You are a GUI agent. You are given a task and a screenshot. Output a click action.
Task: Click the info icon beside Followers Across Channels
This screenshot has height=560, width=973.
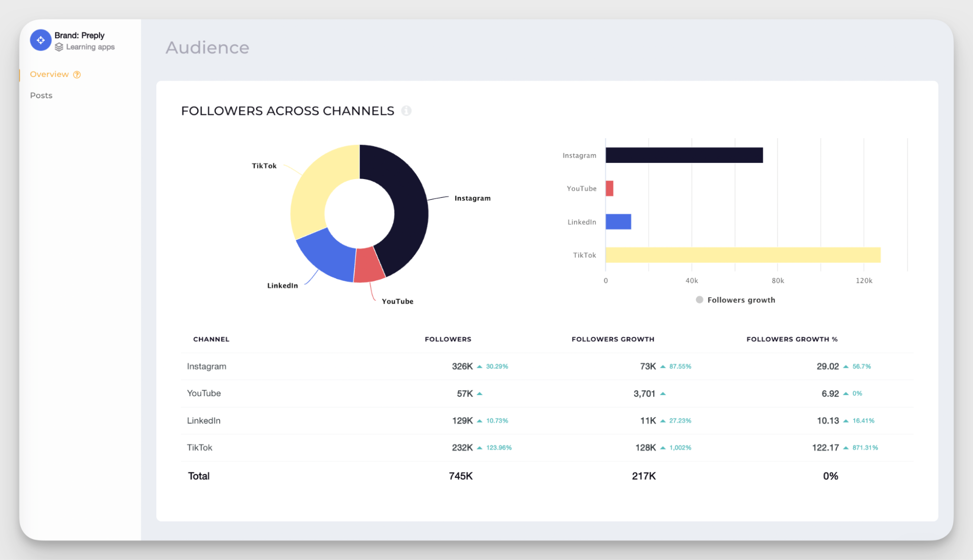click(407, 111)
